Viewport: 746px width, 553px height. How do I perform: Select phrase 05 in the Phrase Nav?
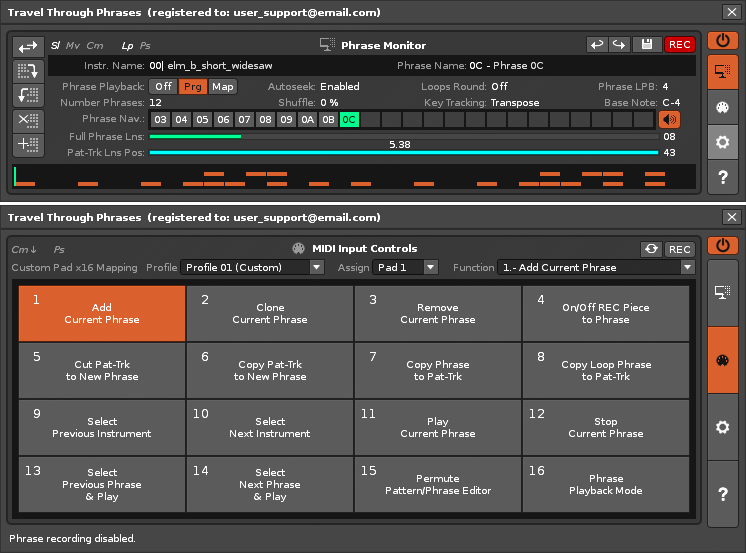(x=202, y=120)
